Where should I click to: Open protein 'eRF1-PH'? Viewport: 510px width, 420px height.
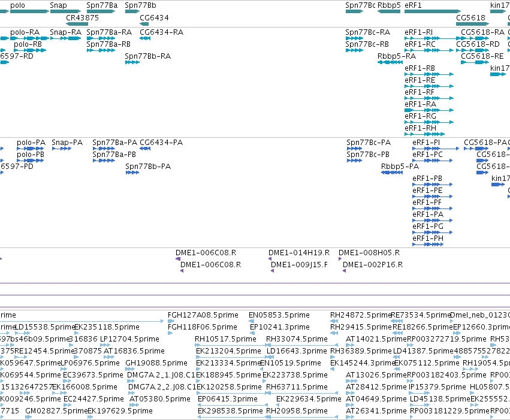pos(428,238)
